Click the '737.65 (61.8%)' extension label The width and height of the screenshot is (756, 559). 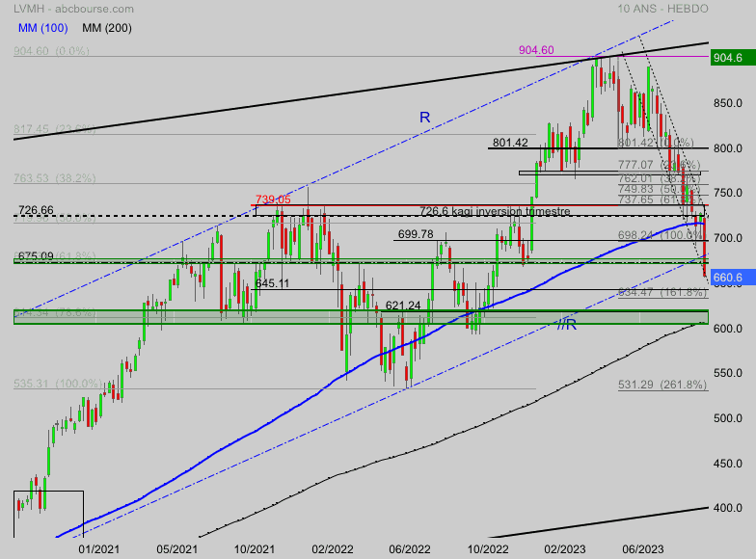(x=660, y=200)
